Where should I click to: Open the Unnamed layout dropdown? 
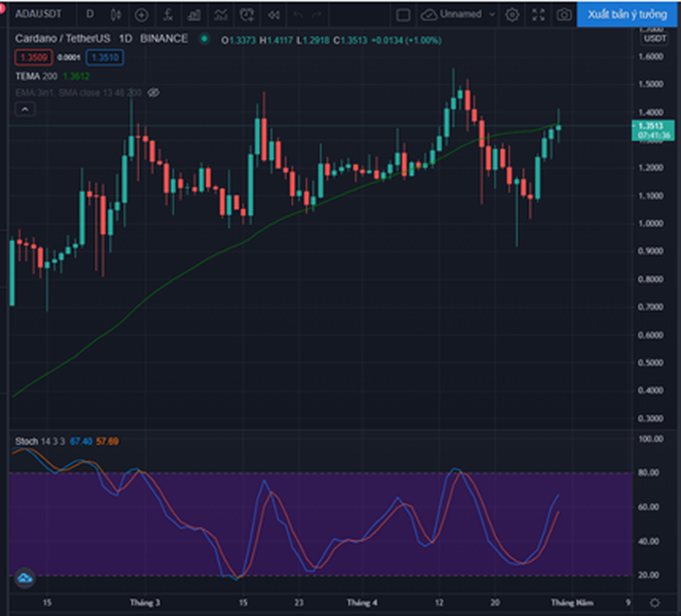[x=460, y=14]
